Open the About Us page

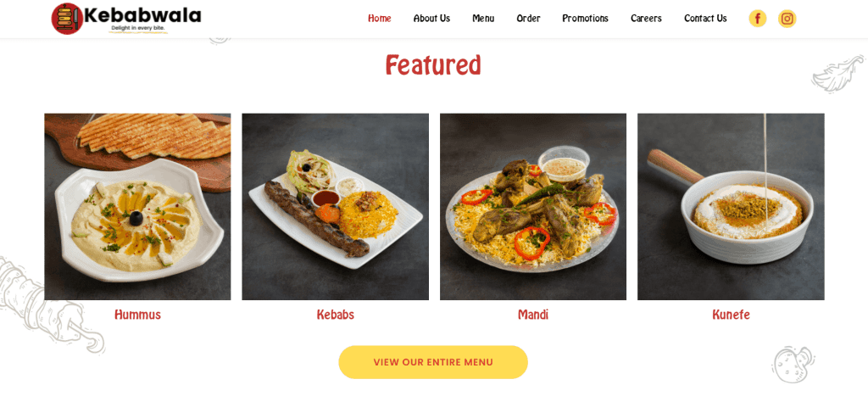(431, 19)
